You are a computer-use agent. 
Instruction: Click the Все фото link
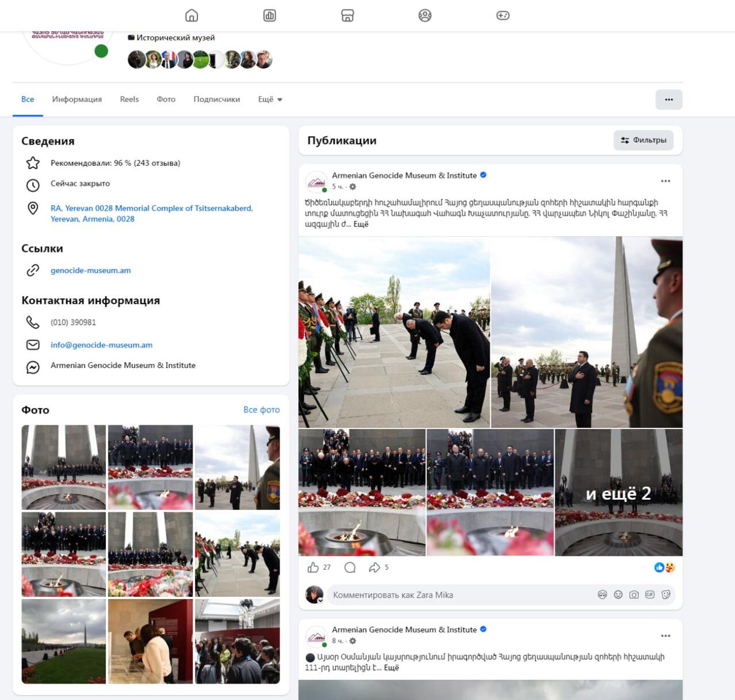[x=261, y=410]
